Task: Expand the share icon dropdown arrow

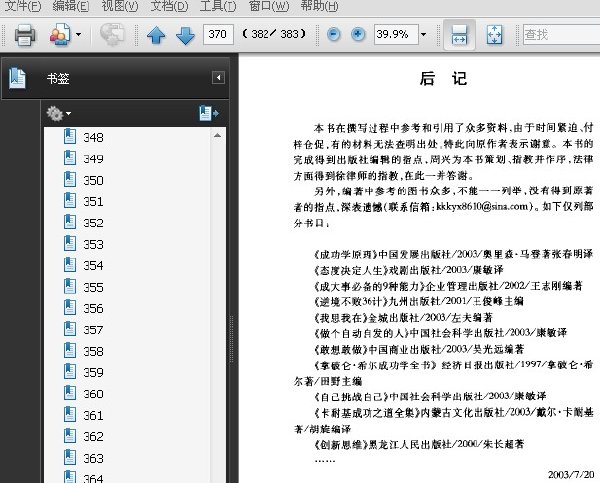Action: click(78, 34)
